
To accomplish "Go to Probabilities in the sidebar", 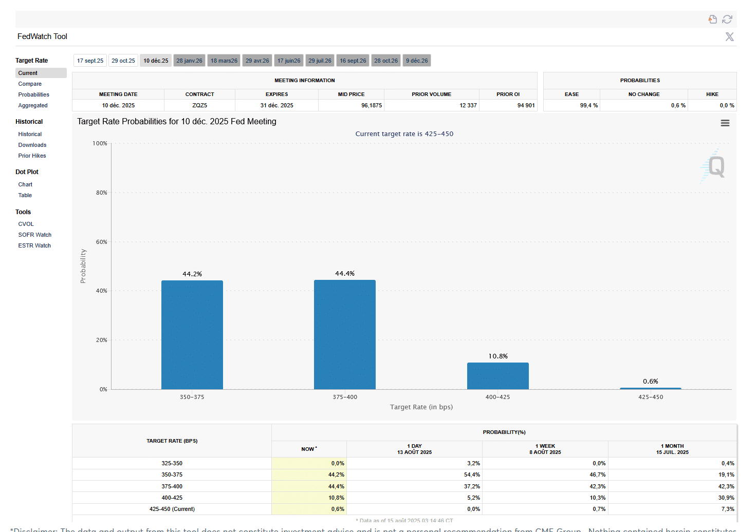I will (x=34, y=94).
